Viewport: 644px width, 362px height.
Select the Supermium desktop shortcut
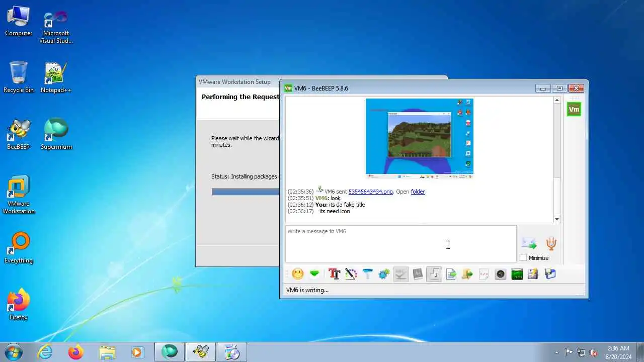click(56, 134)
